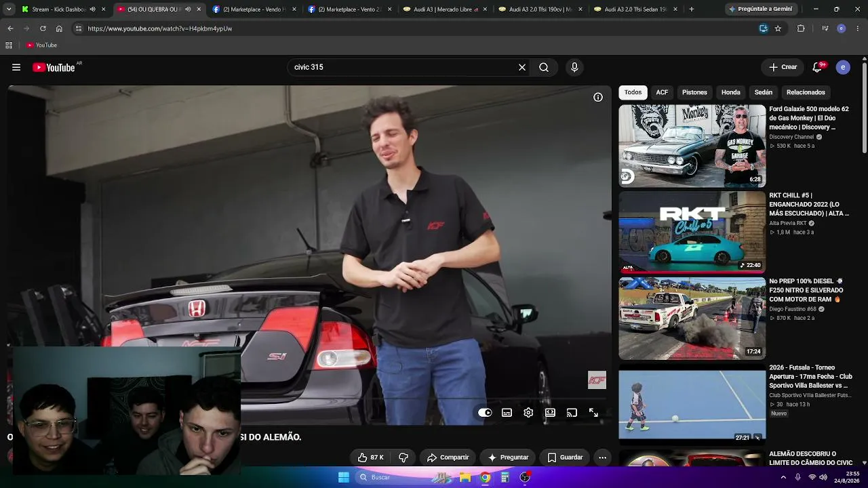Image resolution: width=868 pixels, height=488 pixels.
Task: Cast video to a TV
Action: 572,413
